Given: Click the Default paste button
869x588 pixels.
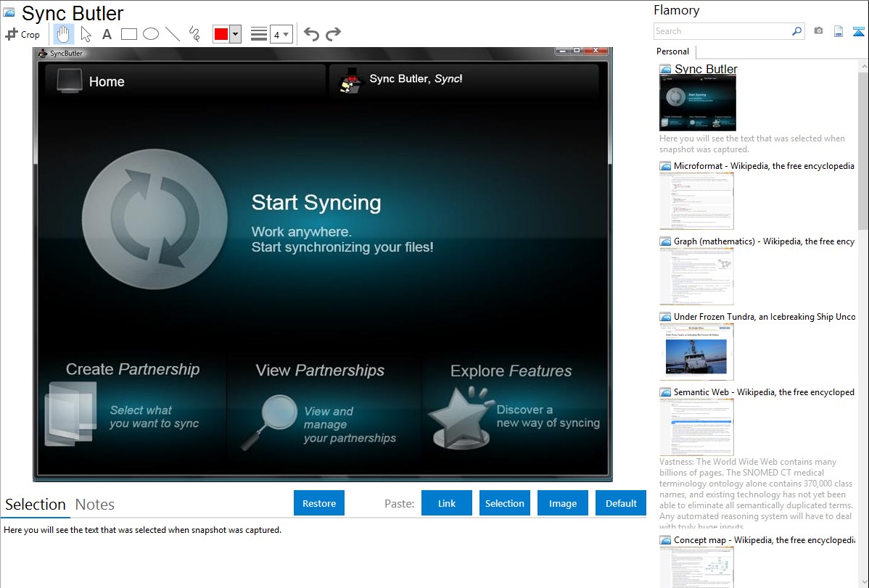Looking at the screenshot, I should tap(621, 503).
